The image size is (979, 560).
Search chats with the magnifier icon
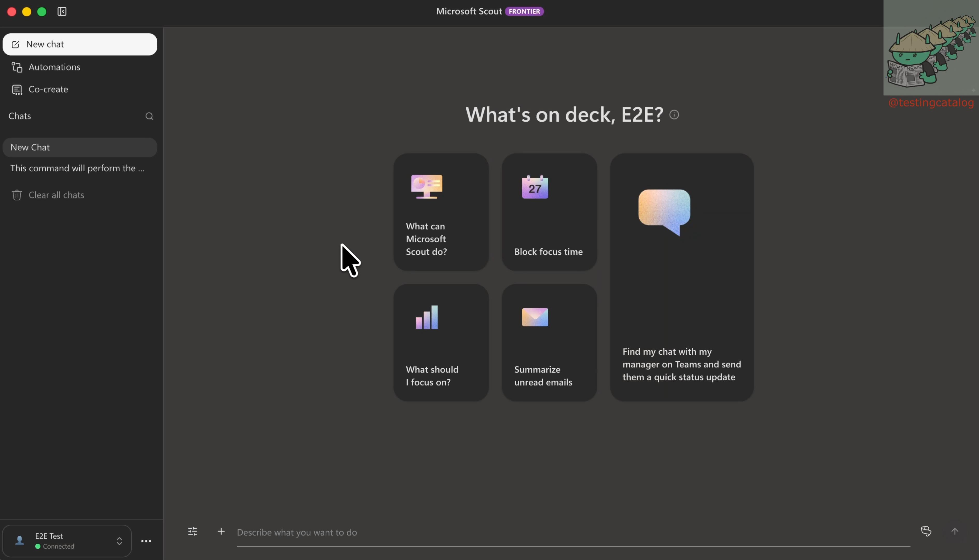point(149,116)
